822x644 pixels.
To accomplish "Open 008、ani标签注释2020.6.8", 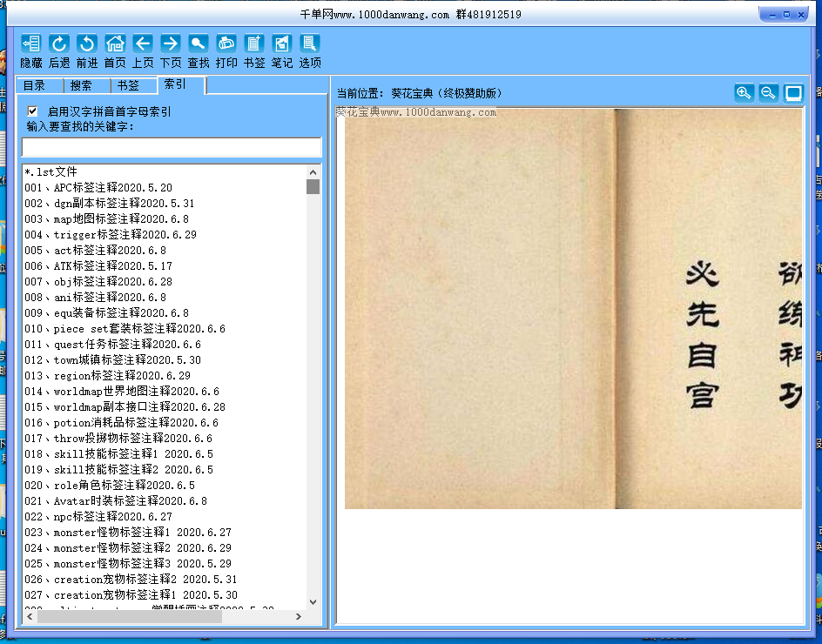I will [x=95, y=298].
